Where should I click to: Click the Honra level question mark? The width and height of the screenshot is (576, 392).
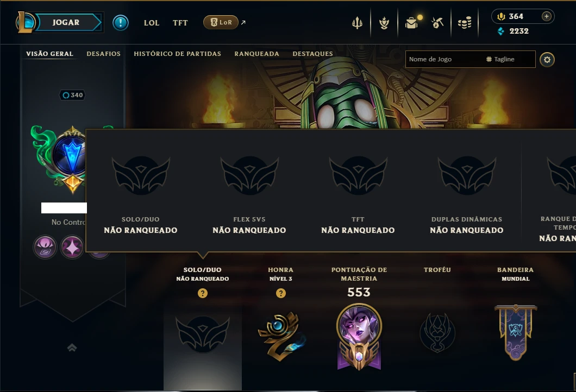(x=280, y=293)
